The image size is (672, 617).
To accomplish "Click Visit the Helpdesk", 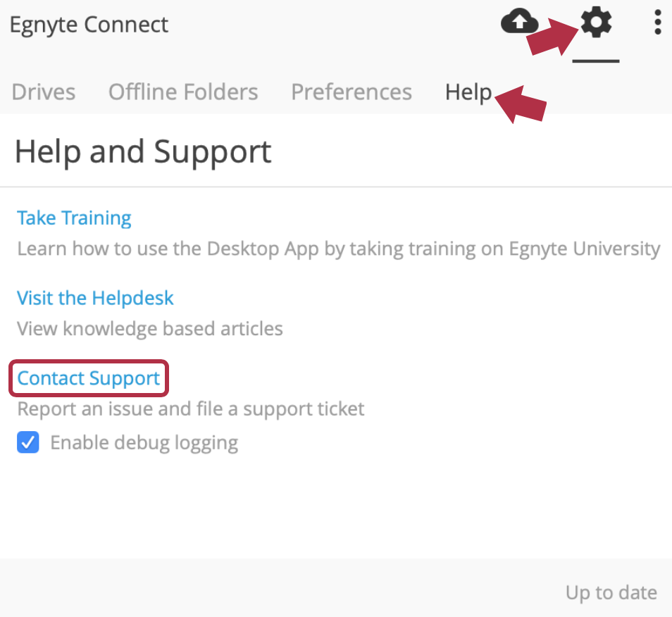I will (95, 298).
